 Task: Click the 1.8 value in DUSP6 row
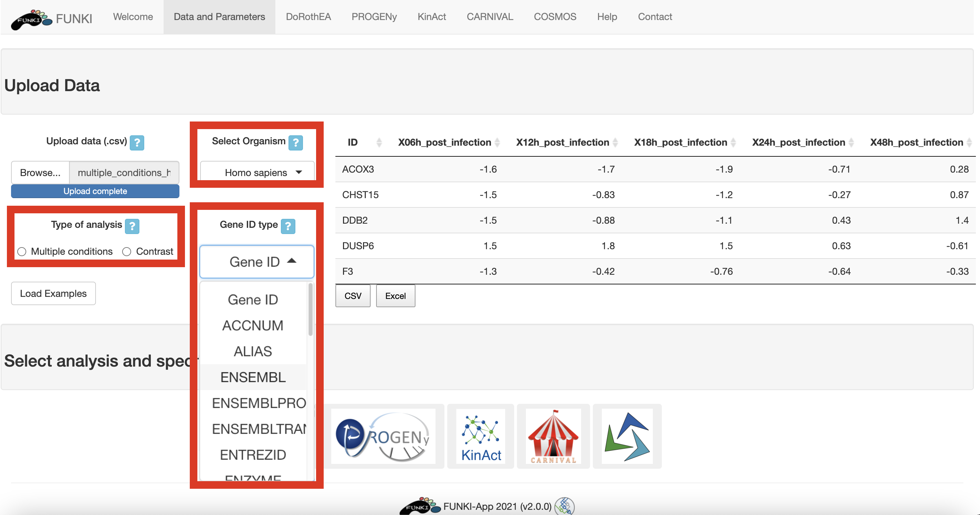(608, 246)
